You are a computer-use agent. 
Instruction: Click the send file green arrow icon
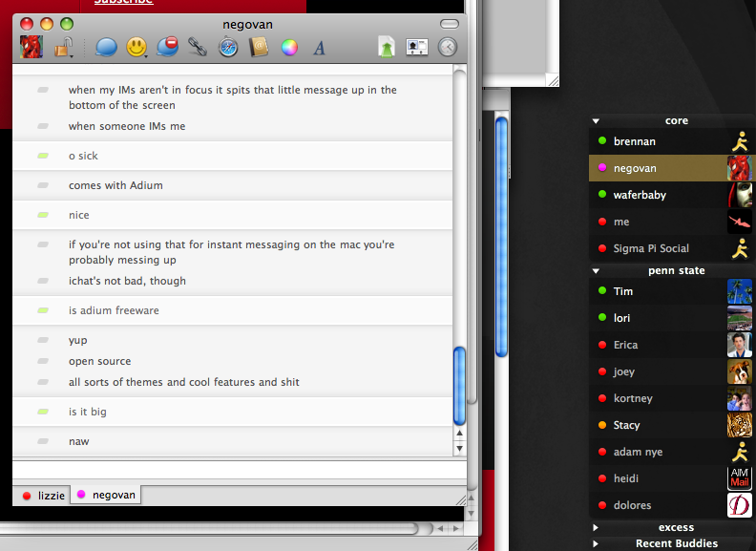tap(387, 48)
